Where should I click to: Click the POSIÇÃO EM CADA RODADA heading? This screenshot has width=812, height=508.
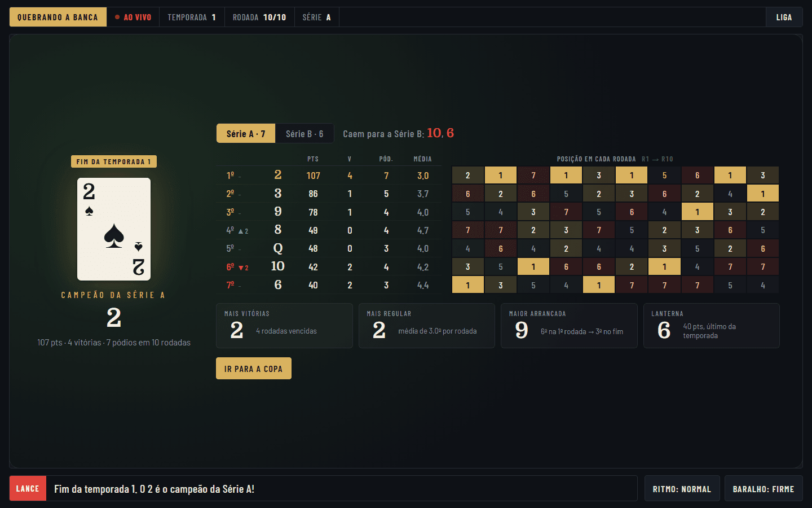[596, 159]
